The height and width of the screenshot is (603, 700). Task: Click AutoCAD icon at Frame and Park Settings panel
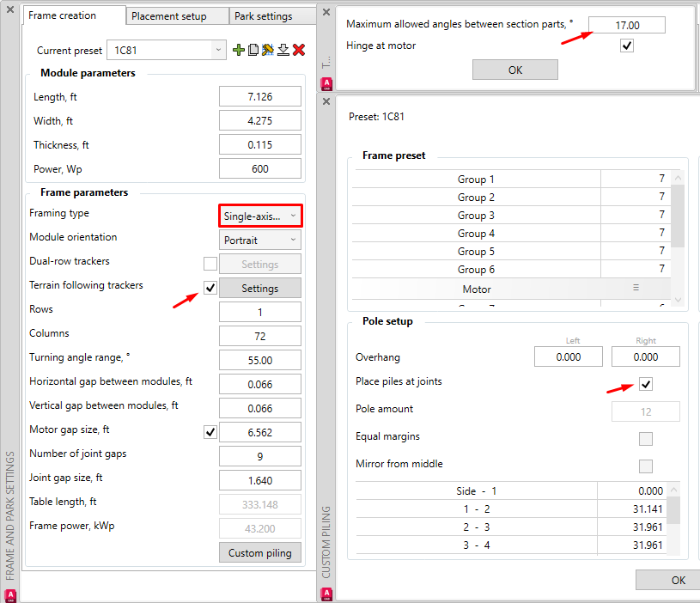(x=11, y=594)
